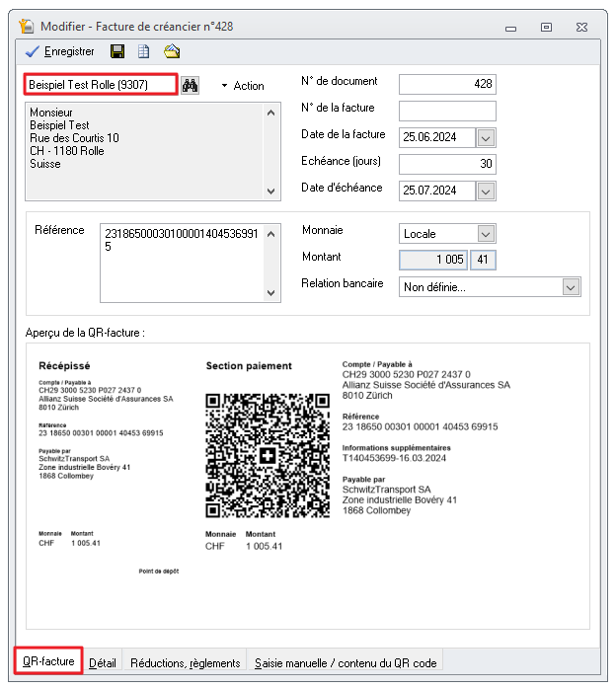Click the QR code image in preview
This screenshot has width=616, height=689.
(268, 455)
